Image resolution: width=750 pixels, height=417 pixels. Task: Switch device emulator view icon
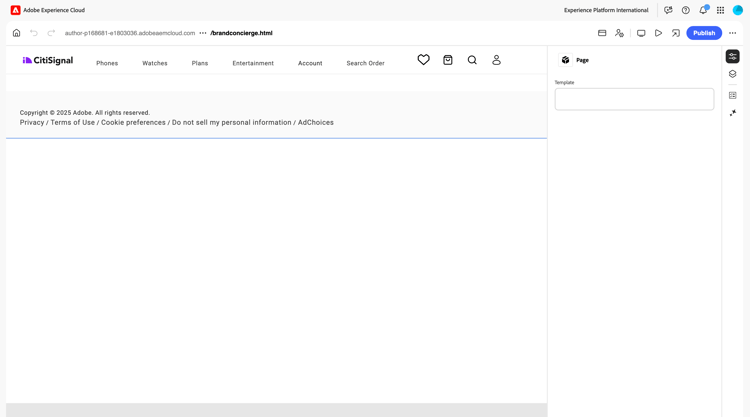[641, 33]
